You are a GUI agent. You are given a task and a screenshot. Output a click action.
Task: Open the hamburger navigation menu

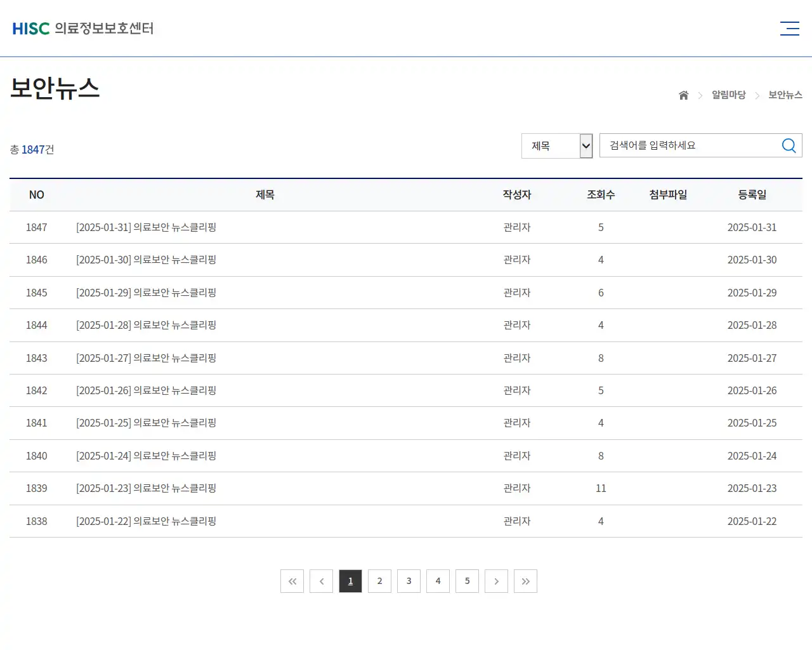pos(789,28)
